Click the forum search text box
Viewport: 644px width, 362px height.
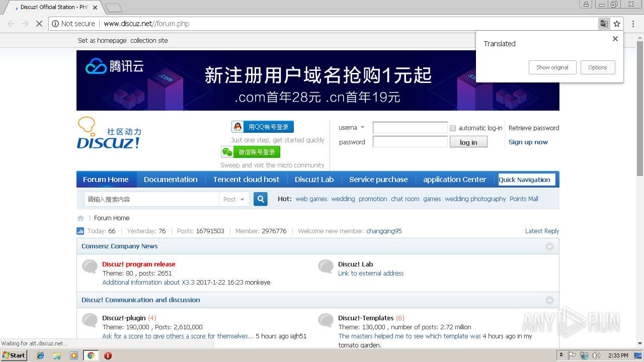[151, 199]
